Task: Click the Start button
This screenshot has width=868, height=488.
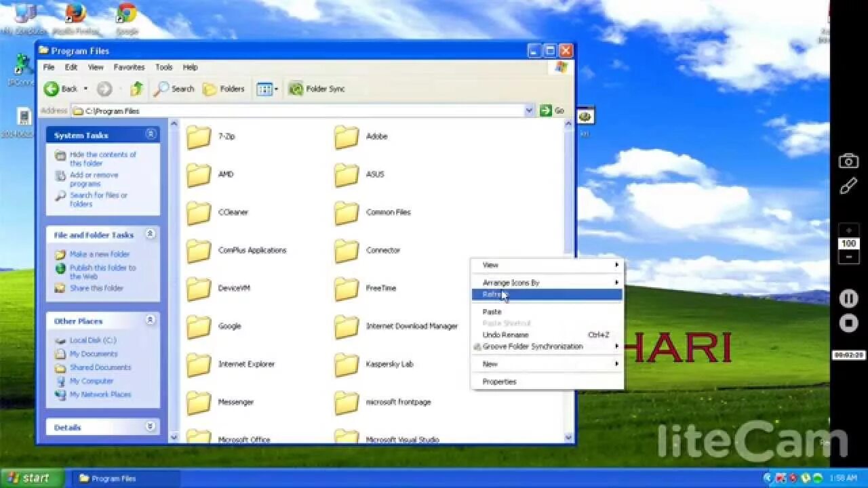Action: point(31,478)
